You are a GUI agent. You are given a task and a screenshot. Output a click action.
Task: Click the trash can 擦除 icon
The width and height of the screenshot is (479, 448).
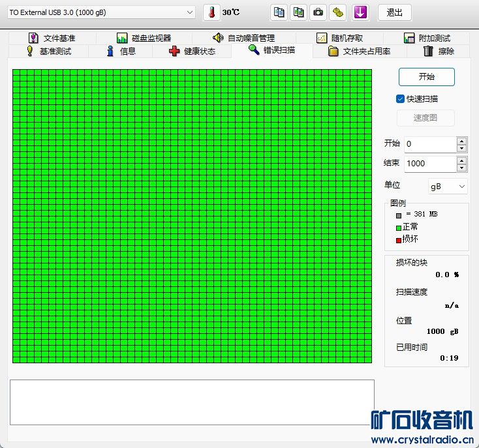click(x=428, y=51)
